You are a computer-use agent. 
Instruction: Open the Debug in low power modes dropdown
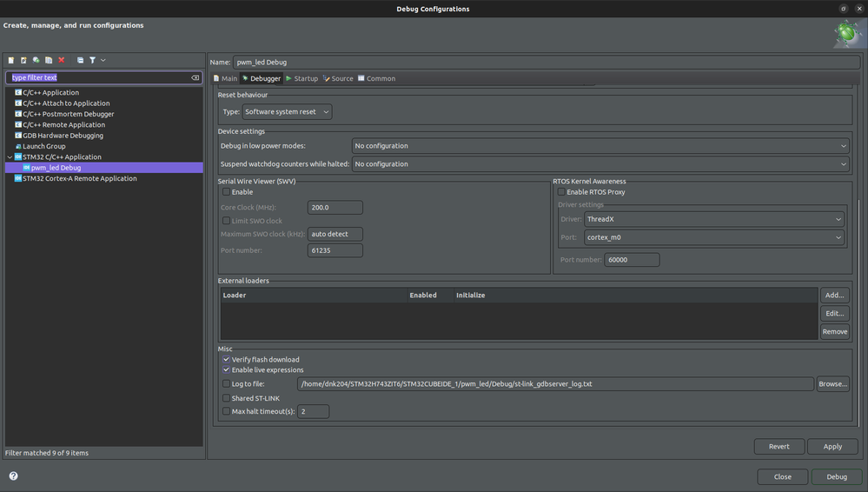[600, 146]
